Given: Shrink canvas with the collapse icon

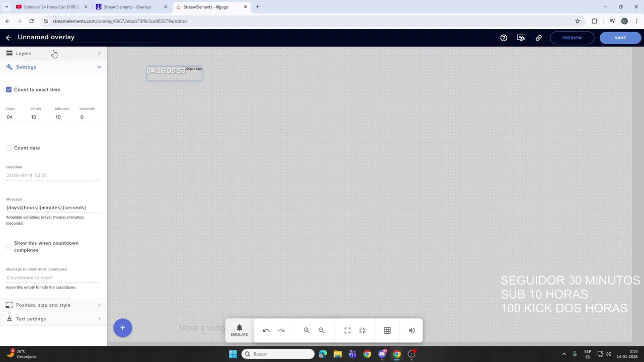Looking at the screenshot, I should (362, 330).
